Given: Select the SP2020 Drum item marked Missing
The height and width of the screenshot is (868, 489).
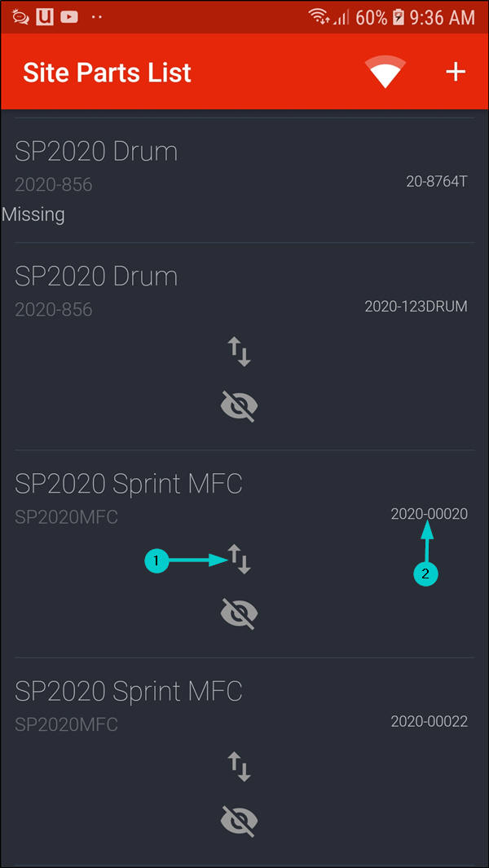Looking at the screenshot, I should pyautogui.click(x=96, y=152).
